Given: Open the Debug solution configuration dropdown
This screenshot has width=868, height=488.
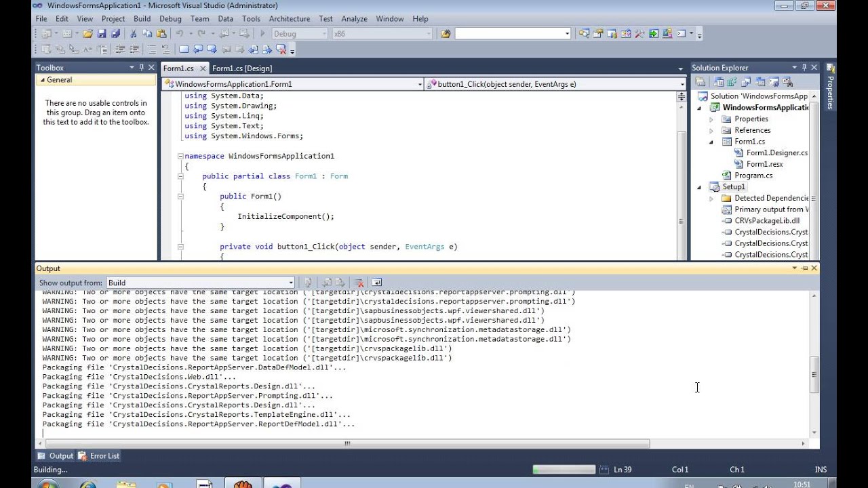Looking at the screenshot, I should (x=323, y=33).
